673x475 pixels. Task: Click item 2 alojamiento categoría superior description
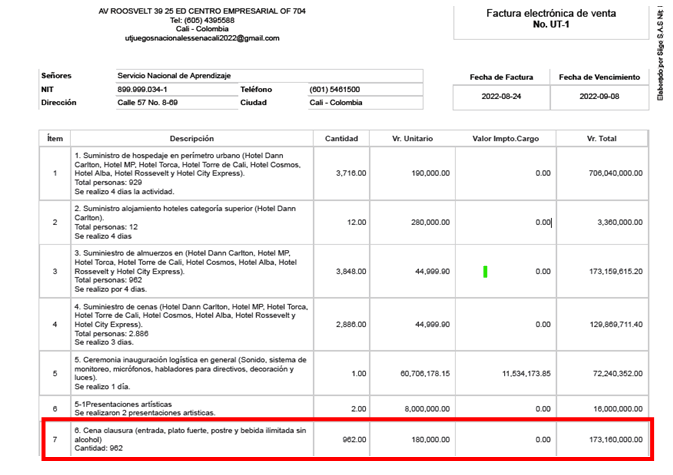pos(185,222)
